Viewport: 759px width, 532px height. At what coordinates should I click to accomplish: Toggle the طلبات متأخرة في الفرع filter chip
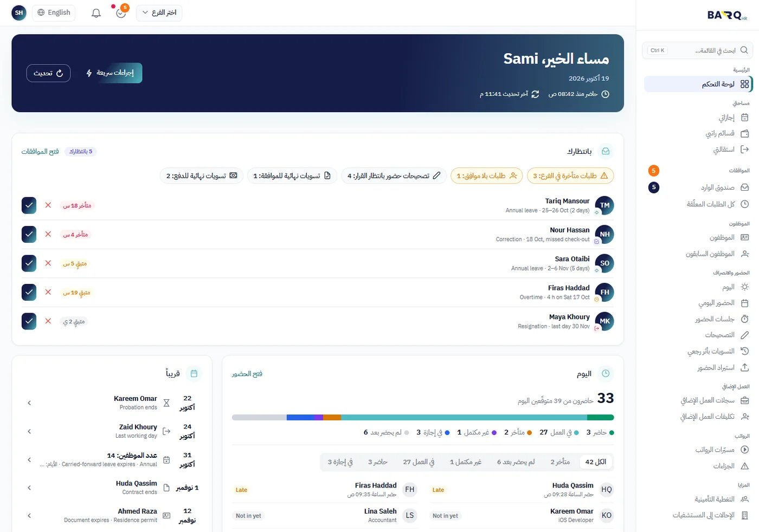click(x=570, y=176)
